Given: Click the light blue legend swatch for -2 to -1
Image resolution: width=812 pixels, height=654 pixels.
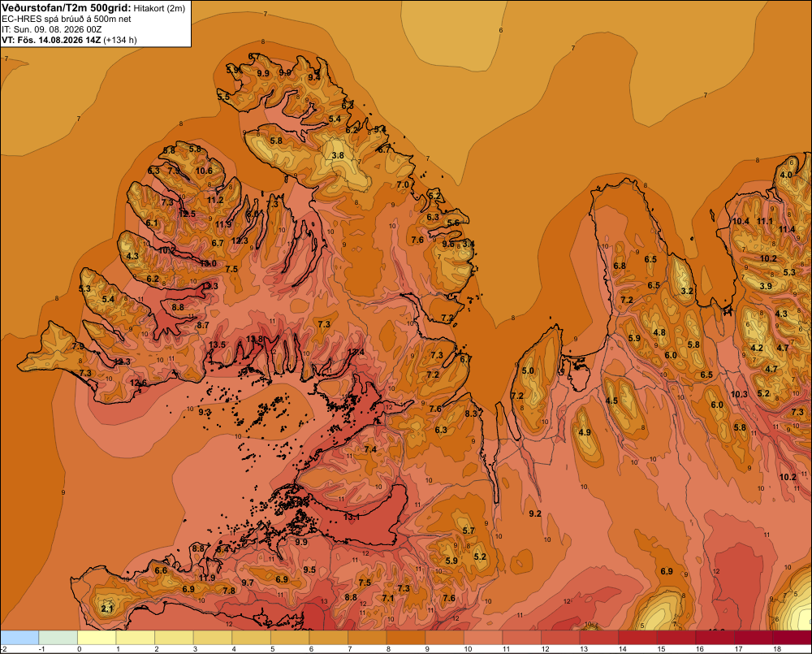Looking at the screenshot, I should [x=19, y=637].
